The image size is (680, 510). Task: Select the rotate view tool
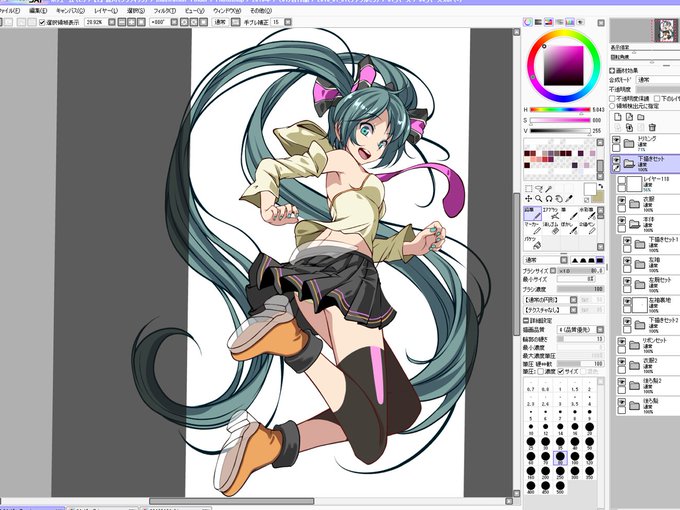(x=549, y=199)
